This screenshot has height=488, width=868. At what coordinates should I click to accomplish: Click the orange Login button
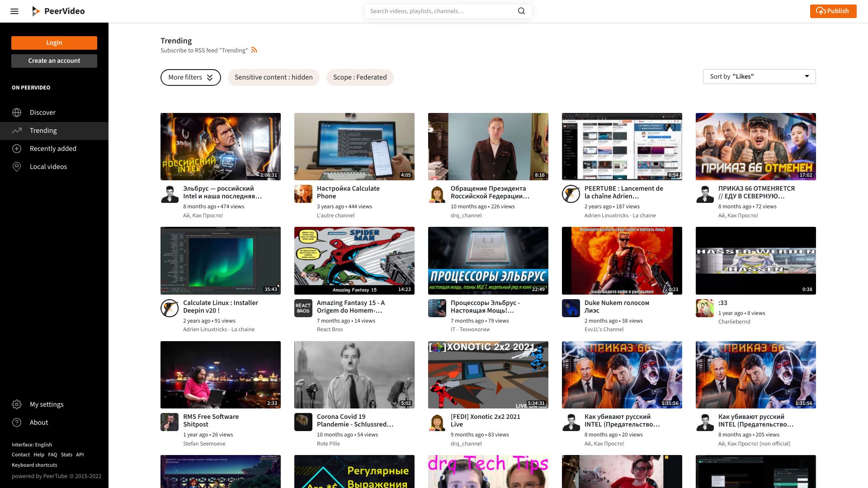(x=54, y=43)
